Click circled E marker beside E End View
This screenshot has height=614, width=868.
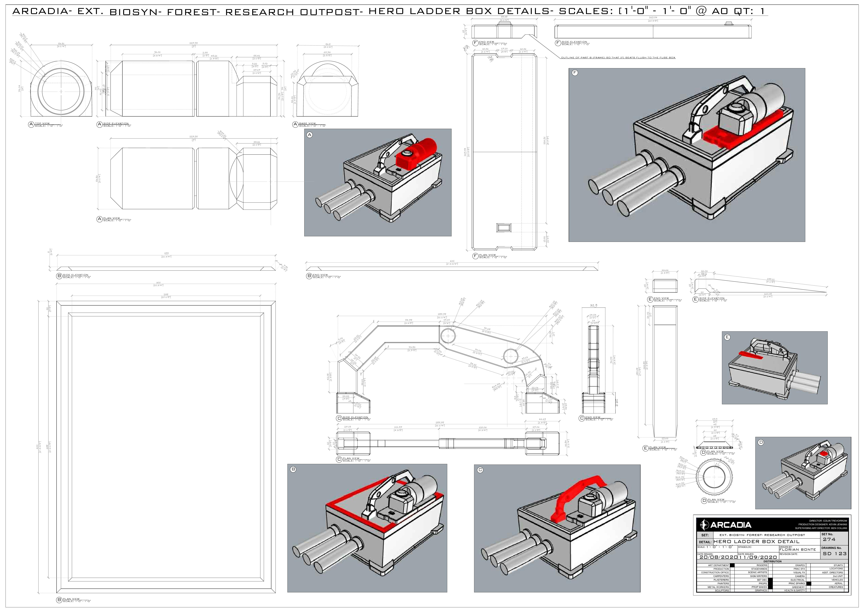click(650, 300)
